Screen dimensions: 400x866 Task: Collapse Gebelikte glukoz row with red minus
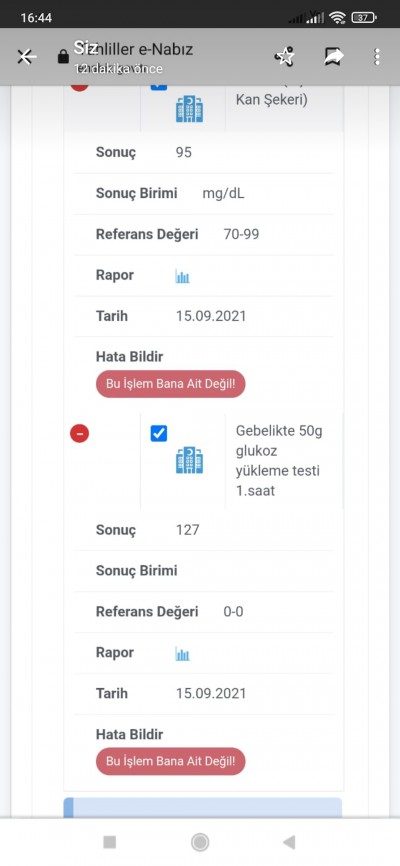(80, 434)
